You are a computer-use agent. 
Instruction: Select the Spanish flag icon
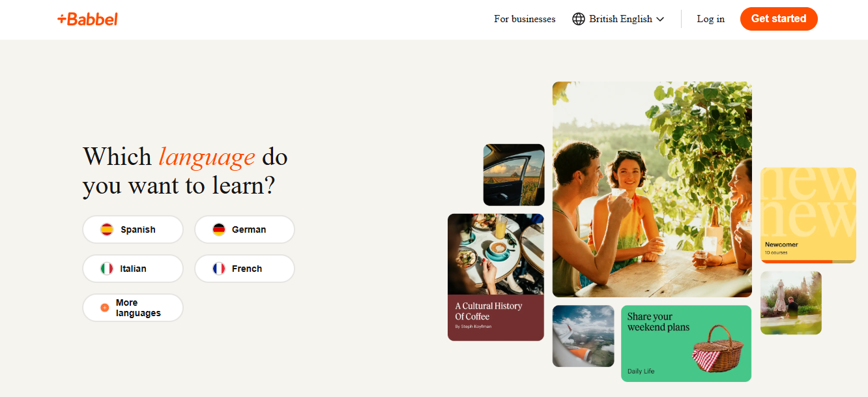click(107, 229)
